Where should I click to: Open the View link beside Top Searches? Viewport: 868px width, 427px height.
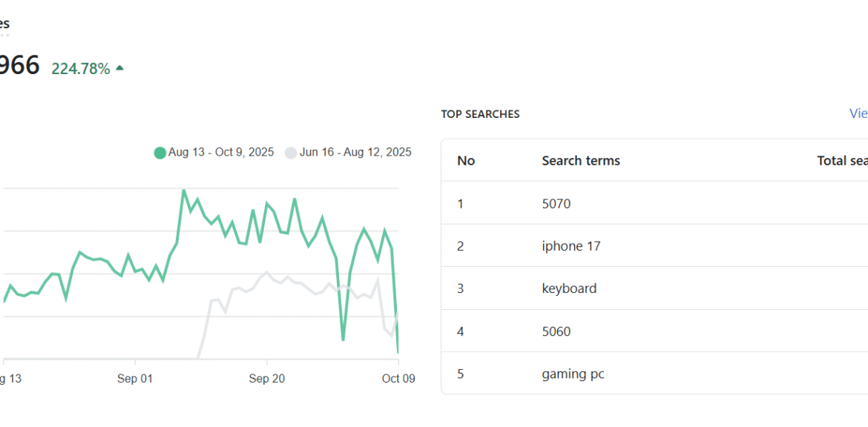coord(858,113)
